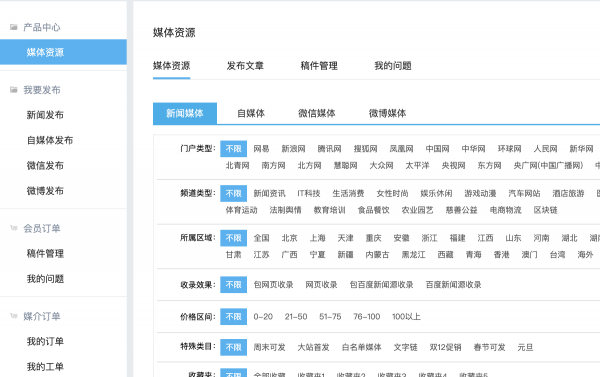Viewport: 600px width, 377px height.
Task: Choose 央视网 portal type filter
Action: pos(453,166)
